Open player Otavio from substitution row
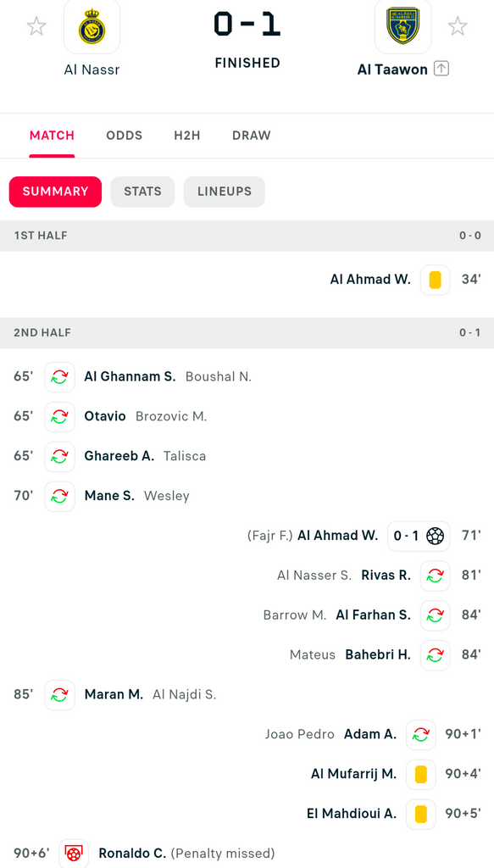Screen dimensions: 494x868 [x=105, y=416]
